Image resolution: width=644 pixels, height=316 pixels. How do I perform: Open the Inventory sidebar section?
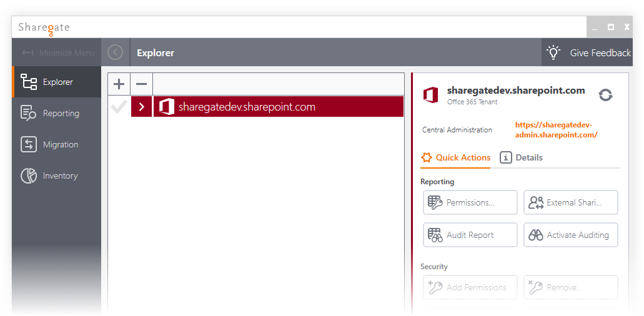pyautogui.click(x=57, y=175)
